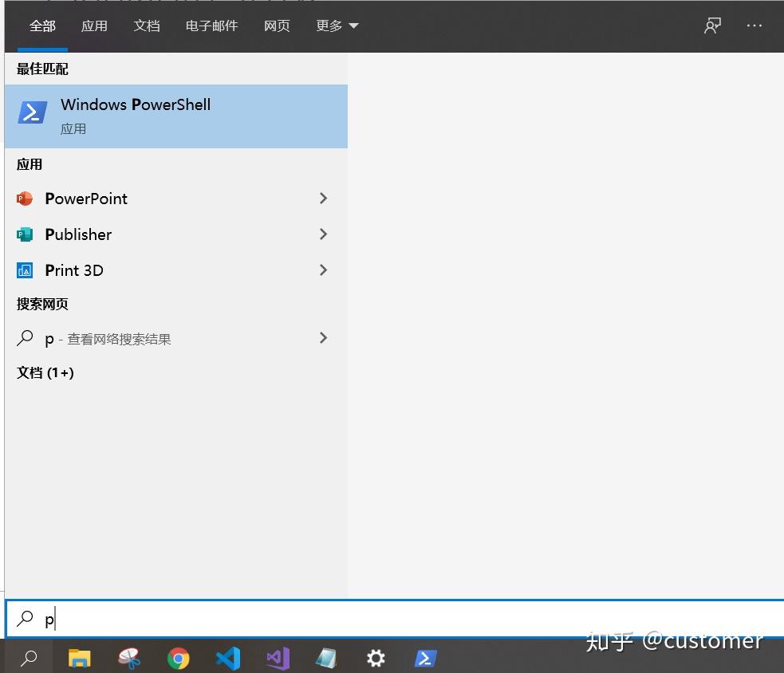Expand the Publisher result arrow
784x673 pixels.
[323, 234]
